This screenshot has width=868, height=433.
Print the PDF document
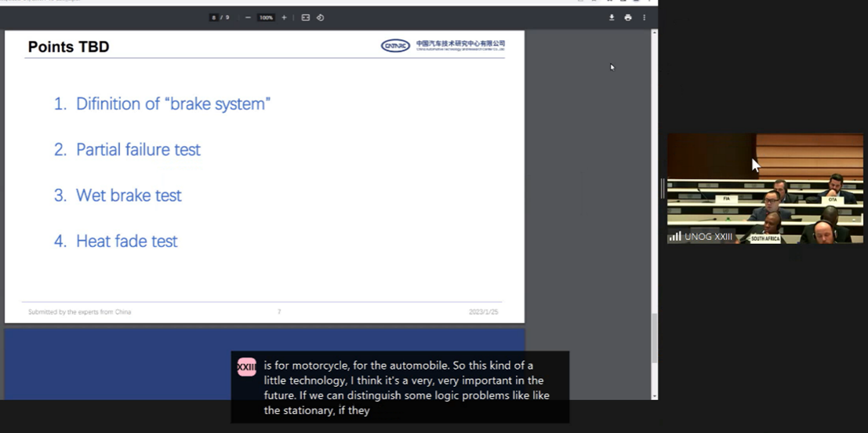pos(628,17)
